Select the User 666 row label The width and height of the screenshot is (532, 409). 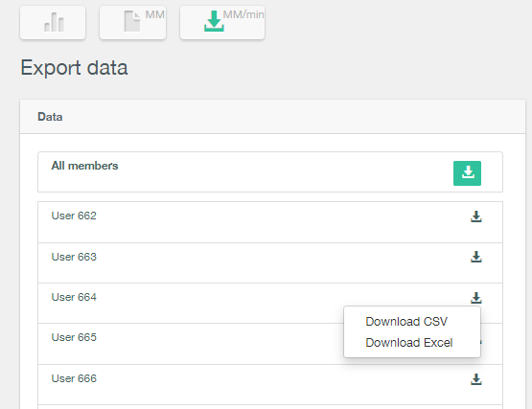pyautogui.click(x=74, y=378)
